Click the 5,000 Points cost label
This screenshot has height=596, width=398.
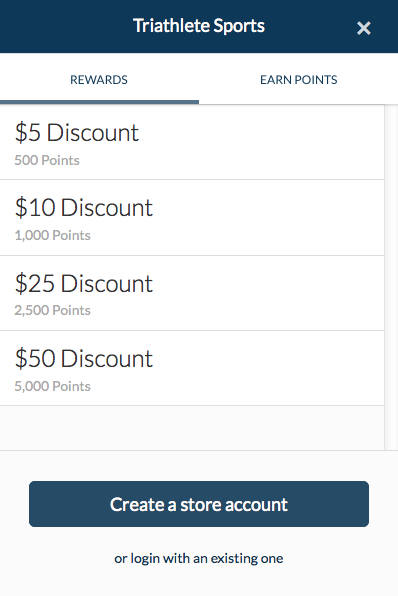coord(52,386)
